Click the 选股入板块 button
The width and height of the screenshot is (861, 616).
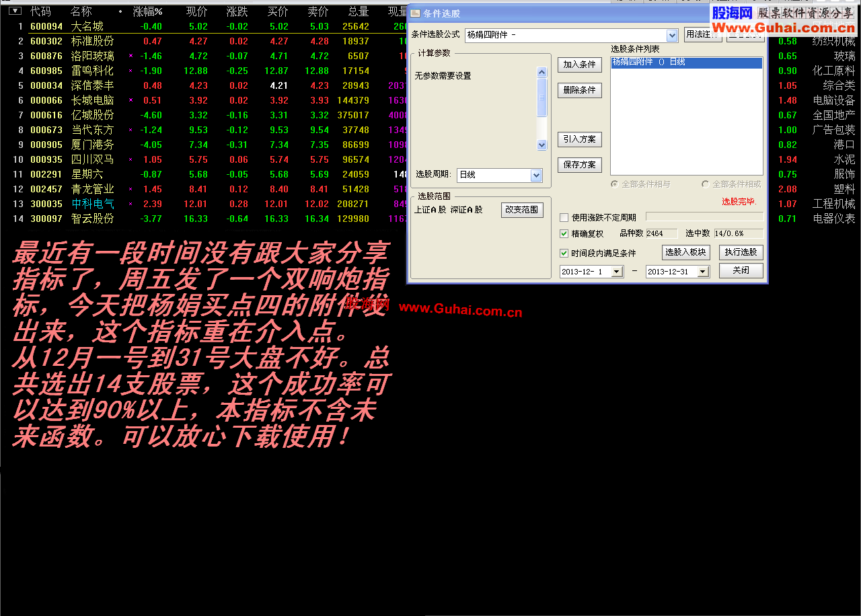click(685, 252)
